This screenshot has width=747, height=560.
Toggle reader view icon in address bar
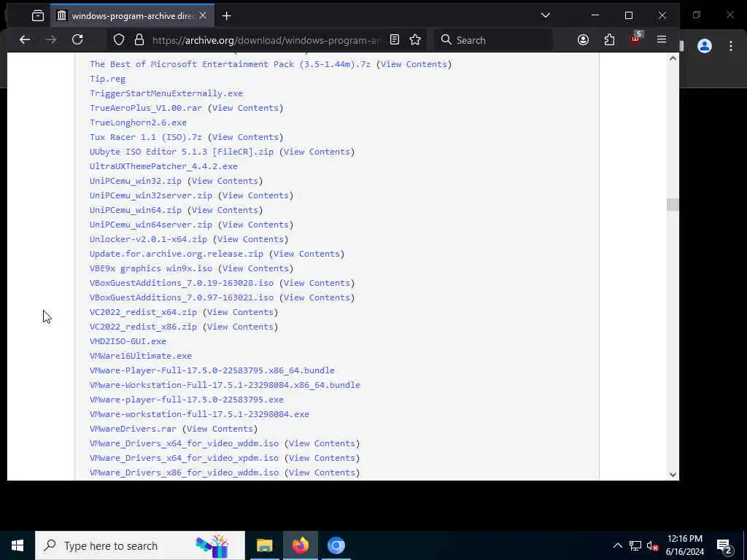[x=395, y=40]
